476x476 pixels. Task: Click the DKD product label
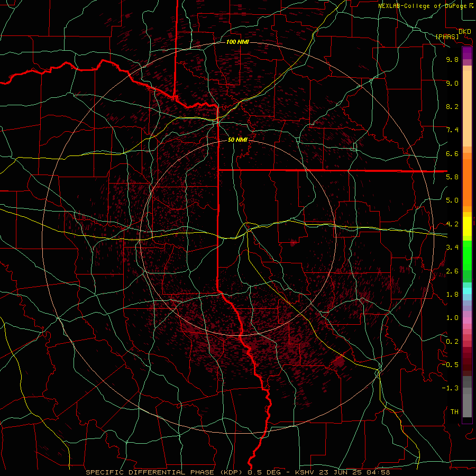tap(465, 32)
